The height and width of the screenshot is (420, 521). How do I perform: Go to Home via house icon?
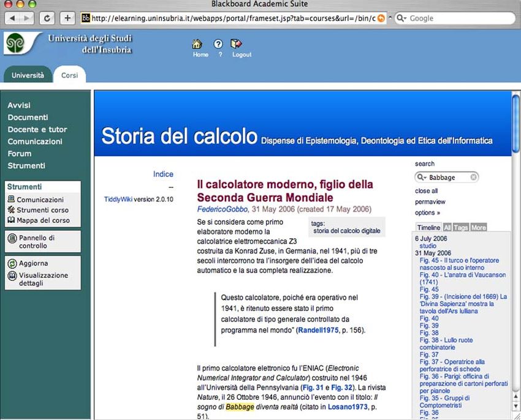[197, 44]
